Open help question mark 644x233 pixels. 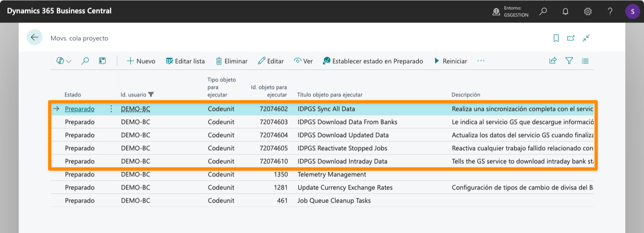pyautogui.click(x=610, y=11)
